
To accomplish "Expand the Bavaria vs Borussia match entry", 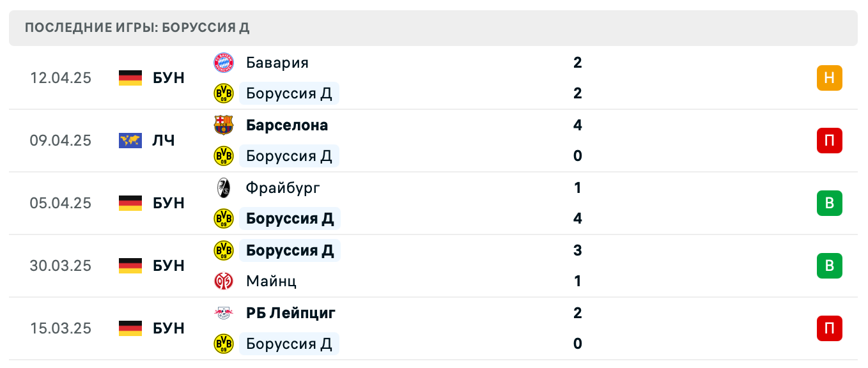I will tap(434, 78).
